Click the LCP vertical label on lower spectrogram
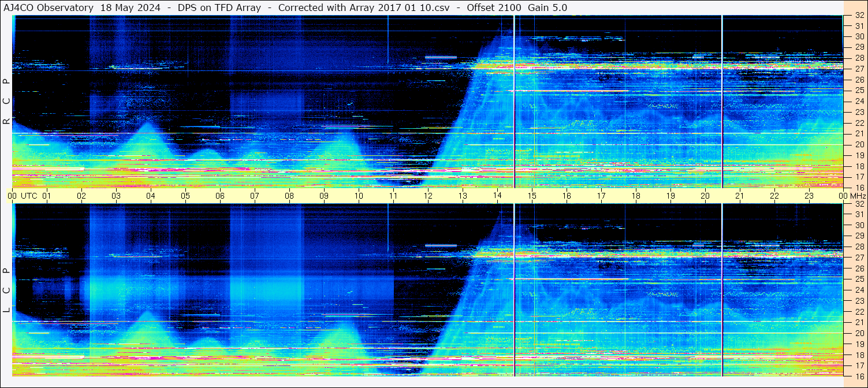 point(6,290)
